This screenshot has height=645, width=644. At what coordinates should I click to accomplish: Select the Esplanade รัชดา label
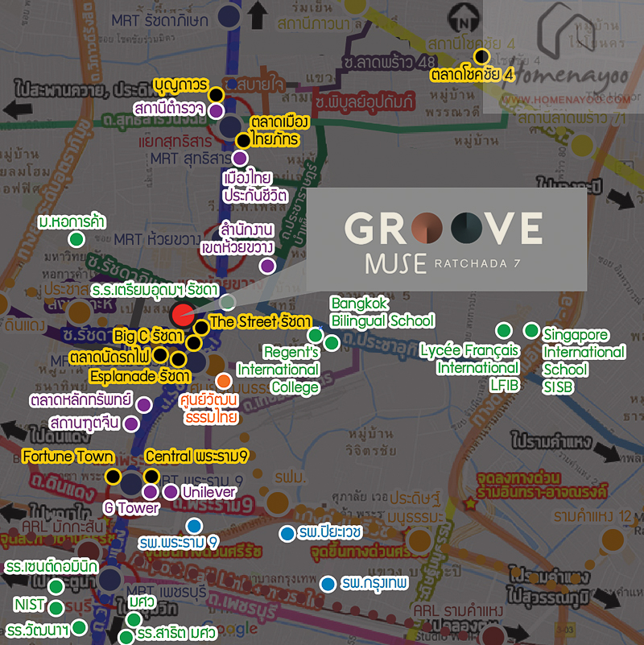coord(140,376)
